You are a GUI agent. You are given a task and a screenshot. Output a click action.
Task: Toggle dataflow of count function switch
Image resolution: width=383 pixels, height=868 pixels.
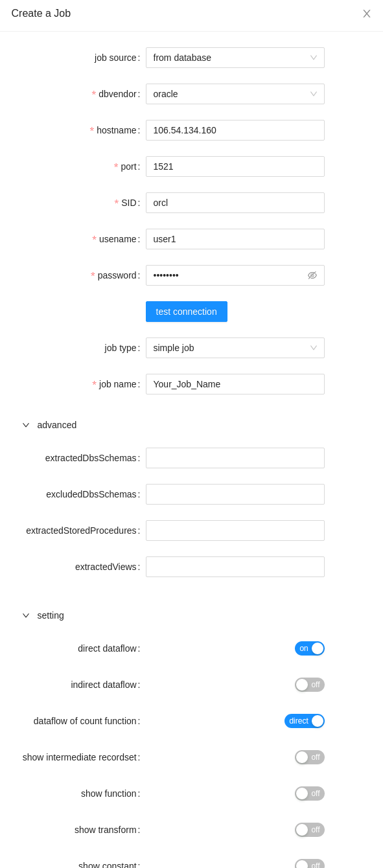pos(305,721)
